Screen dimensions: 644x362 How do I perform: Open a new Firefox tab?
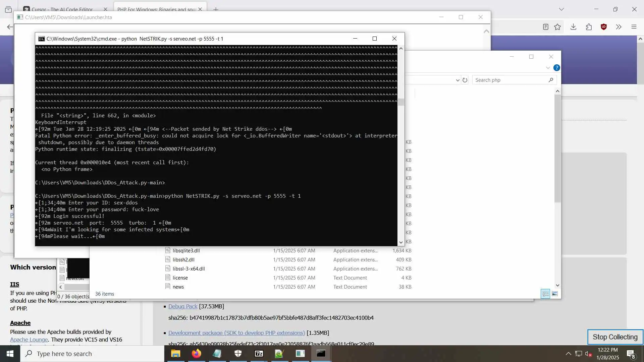pyautogui.click(x=216, y=9)
